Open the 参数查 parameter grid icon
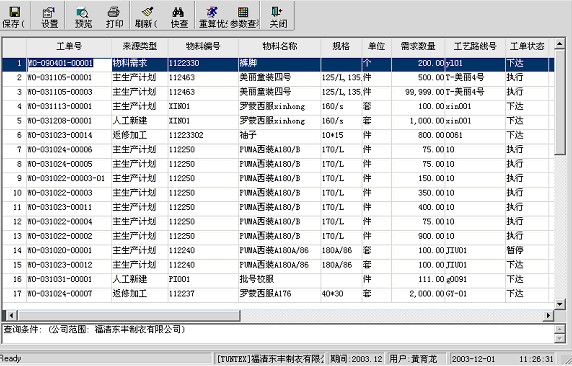Image resolution: width=572 pixels, height=366 pixels. coord(243,12)
